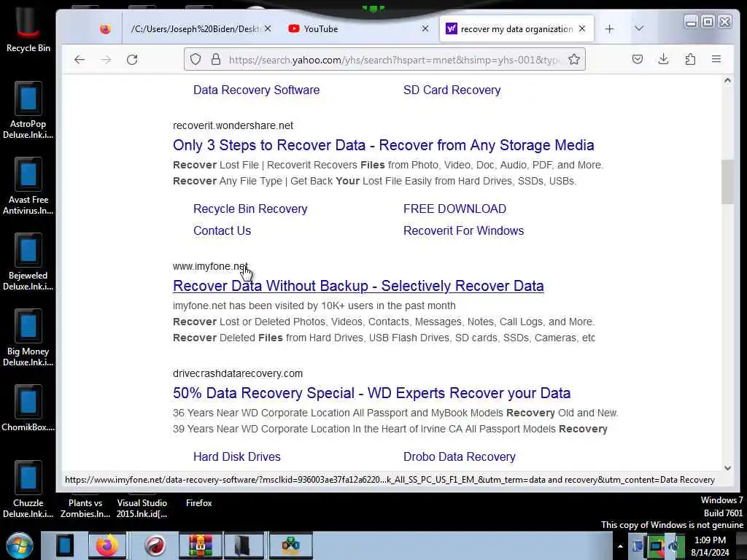Open the Pocket save icon
The width and height of the screenshot is (747, 560).
638,60
